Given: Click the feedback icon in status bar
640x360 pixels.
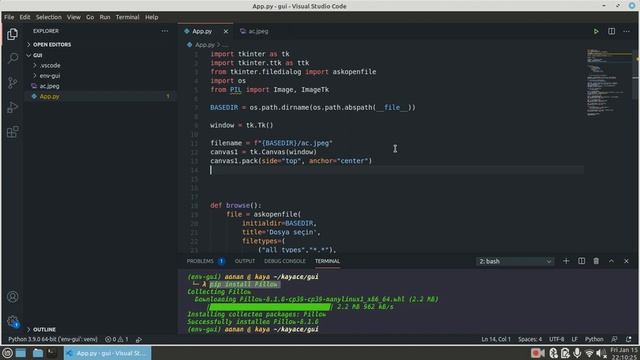Looking at the screenshot, I should [x=614, y=339].
